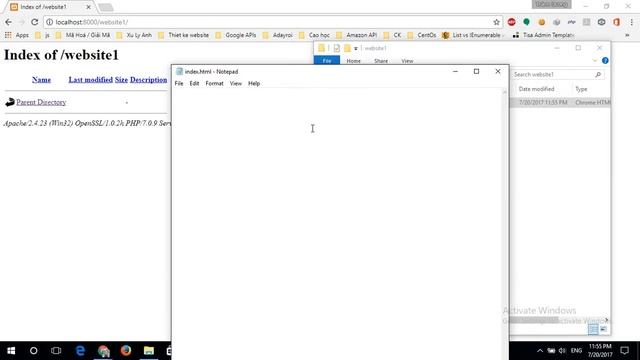
Task: Open the Windows Start menu
Action: (11, 351)
